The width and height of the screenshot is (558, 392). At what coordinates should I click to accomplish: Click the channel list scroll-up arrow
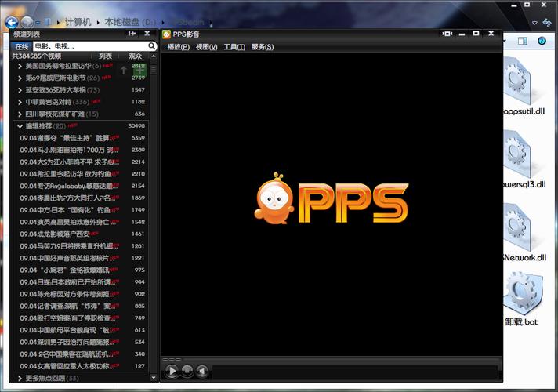click(154, 56)
